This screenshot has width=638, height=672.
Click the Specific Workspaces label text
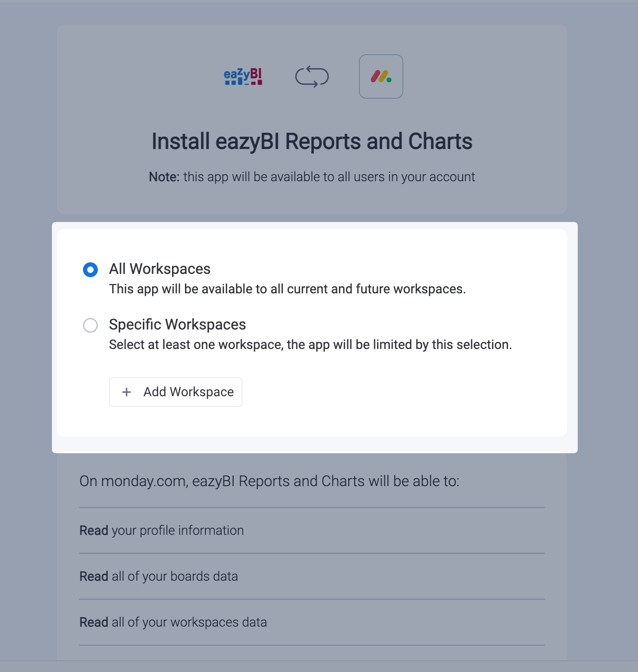[x=178, y=324]
